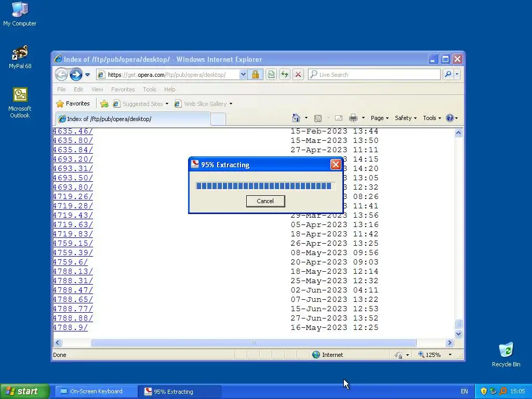Click Add to Favorites Bar icon
This screenshot has height=399, width=532.
coord(104,104)
